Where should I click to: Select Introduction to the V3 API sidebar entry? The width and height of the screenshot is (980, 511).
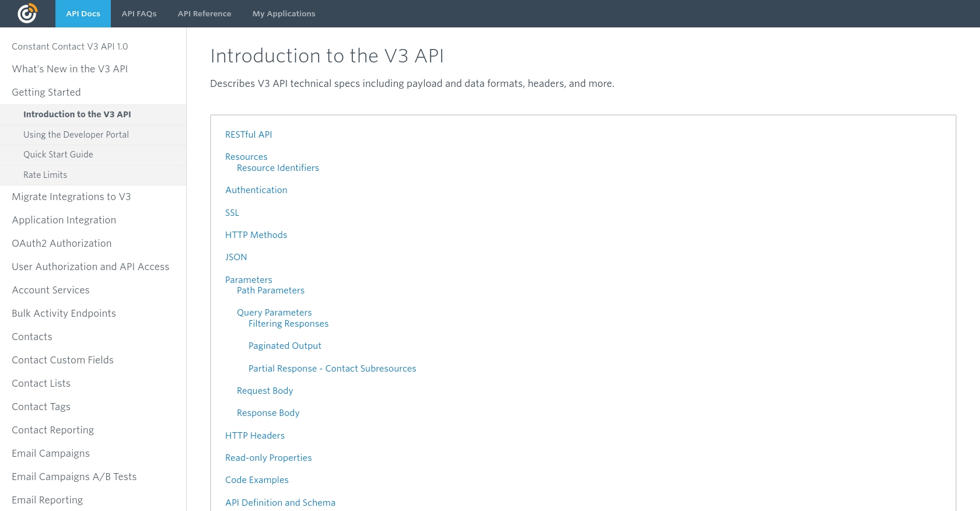pos(77,114)
